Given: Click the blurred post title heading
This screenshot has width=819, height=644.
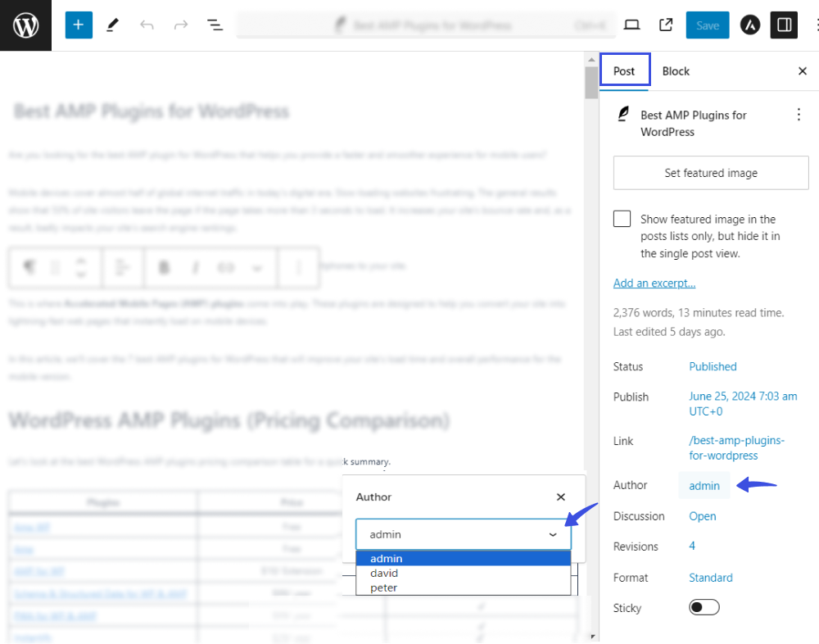Looking at the screenshot, I should 152,111.
